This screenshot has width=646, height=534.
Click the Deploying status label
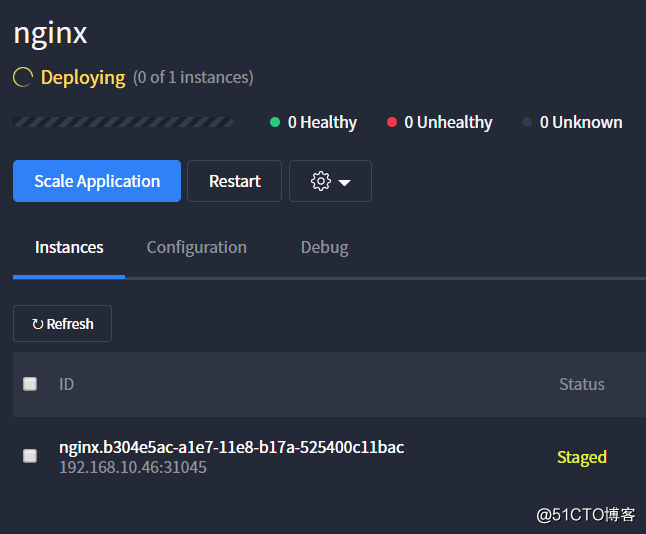click(x=83, y=77)
